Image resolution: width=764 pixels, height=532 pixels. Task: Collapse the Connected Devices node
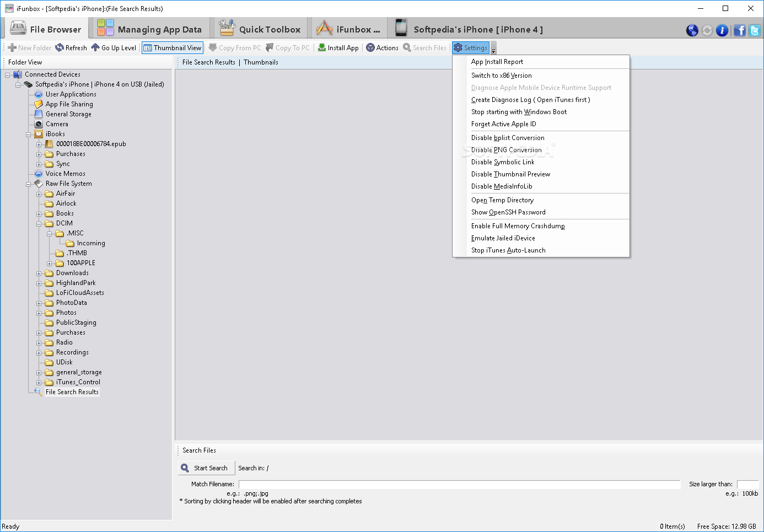pyautogui.click(x=8, y=75)
